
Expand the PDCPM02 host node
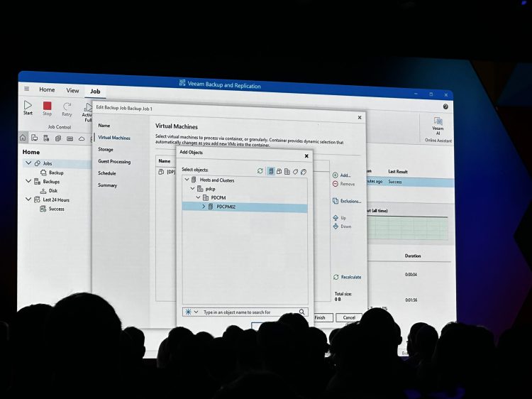coord(204,207)
